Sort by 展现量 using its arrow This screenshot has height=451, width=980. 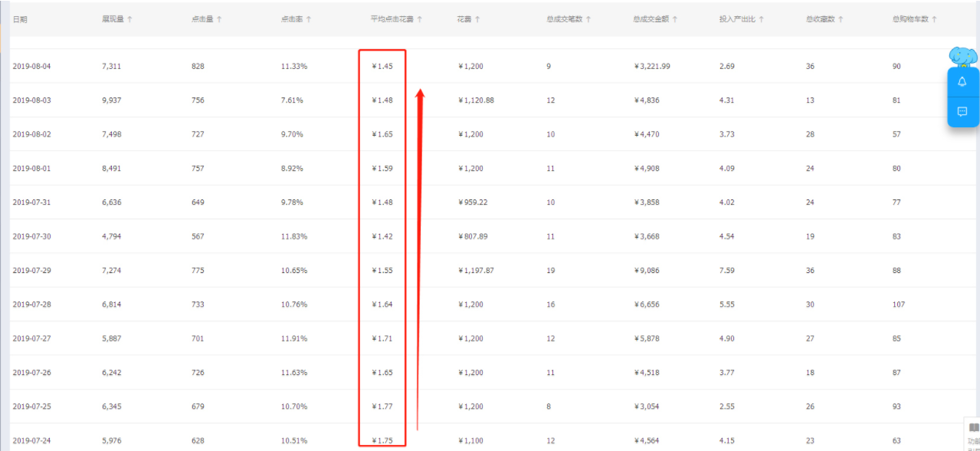pos(130,19)
